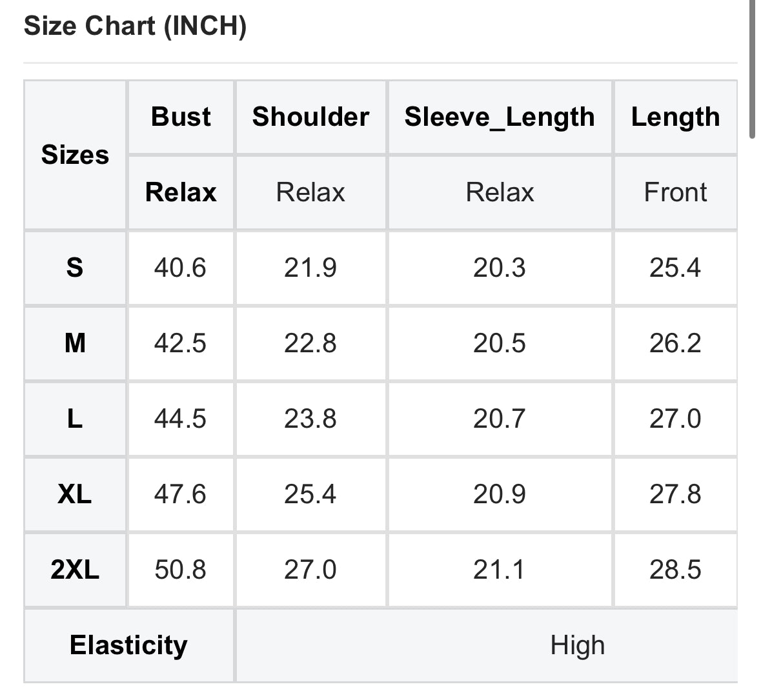
Task: Click the Elasticity row label
Action: pyautogui.click(x=128, y=645)
